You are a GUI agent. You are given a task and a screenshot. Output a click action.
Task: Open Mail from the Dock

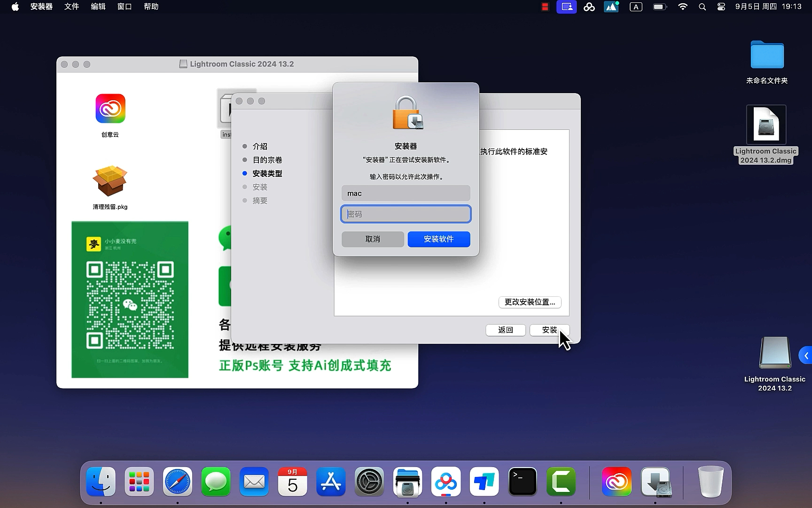coord(254,482)
